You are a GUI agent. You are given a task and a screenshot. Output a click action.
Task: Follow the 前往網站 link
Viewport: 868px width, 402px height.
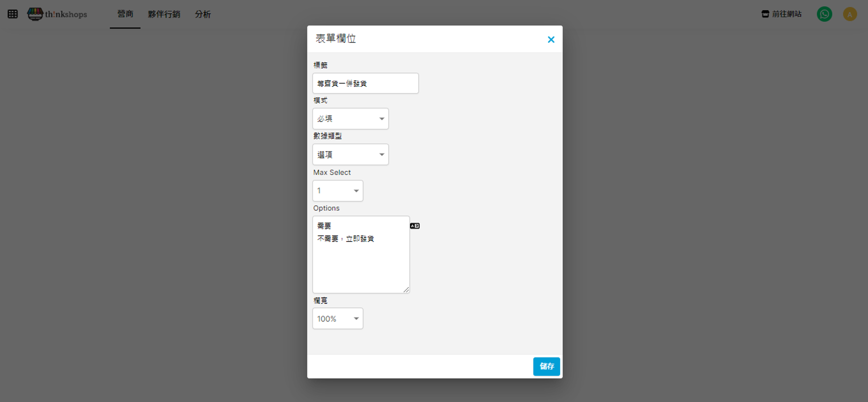pyautogui.click(x=782, y=14)
